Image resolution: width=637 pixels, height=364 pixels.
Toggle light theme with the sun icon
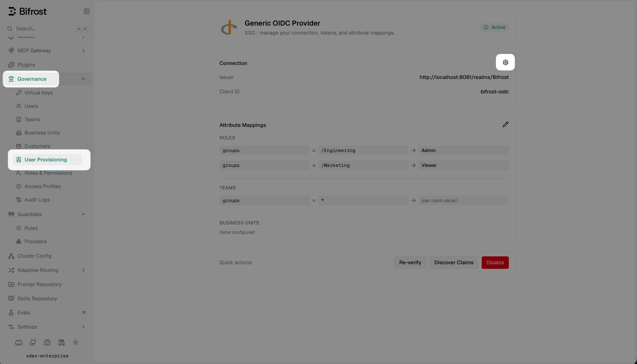(x=75, y=343)
